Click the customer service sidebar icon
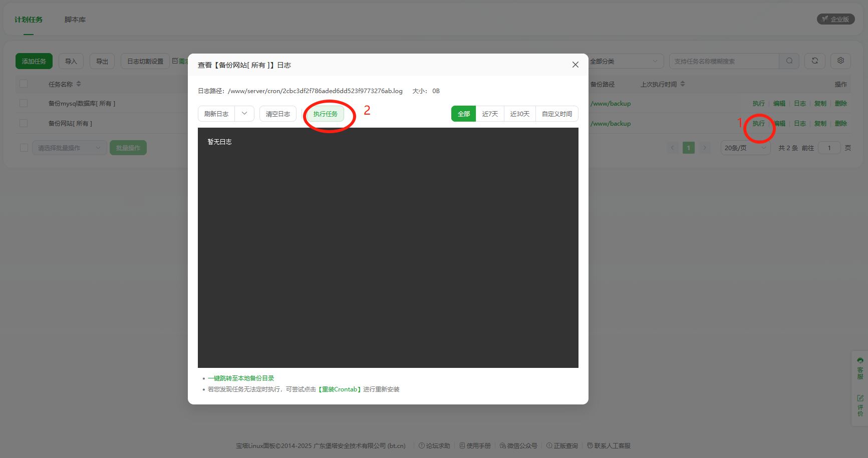Image resolution: width=868 pixels, height=458 pixels. [x=860, y=368]
